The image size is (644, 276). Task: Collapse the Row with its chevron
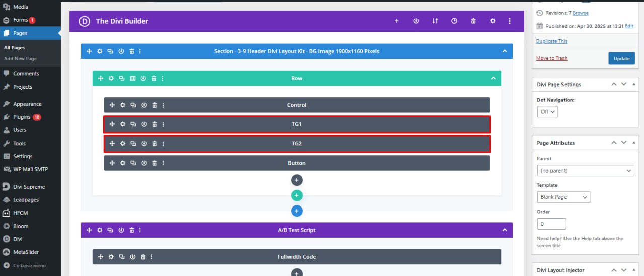493,78
